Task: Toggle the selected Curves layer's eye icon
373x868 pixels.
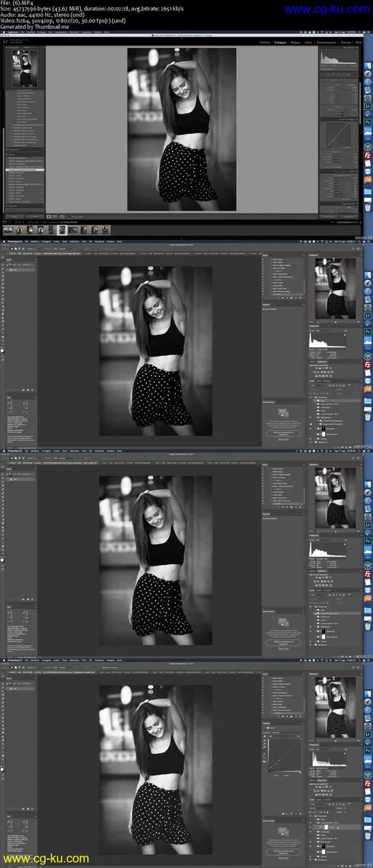Action: click(310, 827)
